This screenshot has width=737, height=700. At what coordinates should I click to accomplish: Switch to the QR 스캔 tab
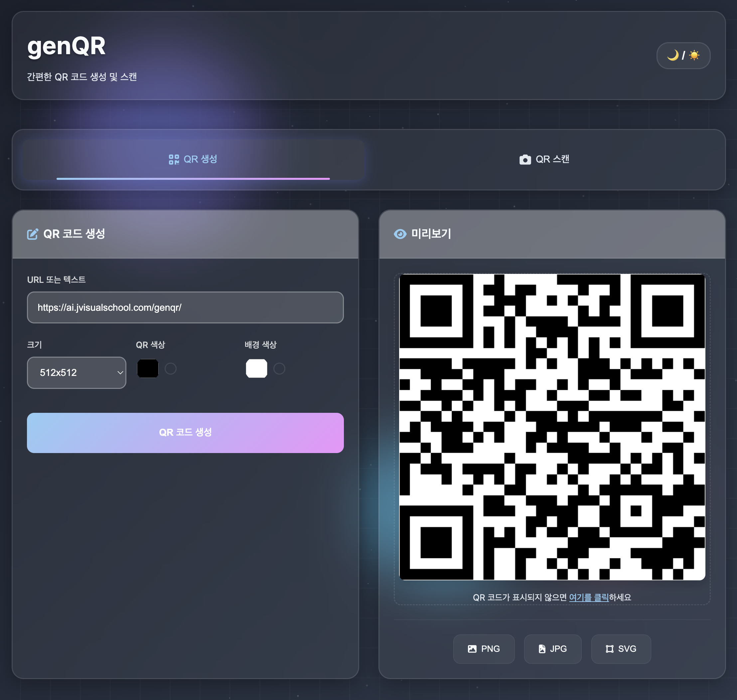[544, 159]
